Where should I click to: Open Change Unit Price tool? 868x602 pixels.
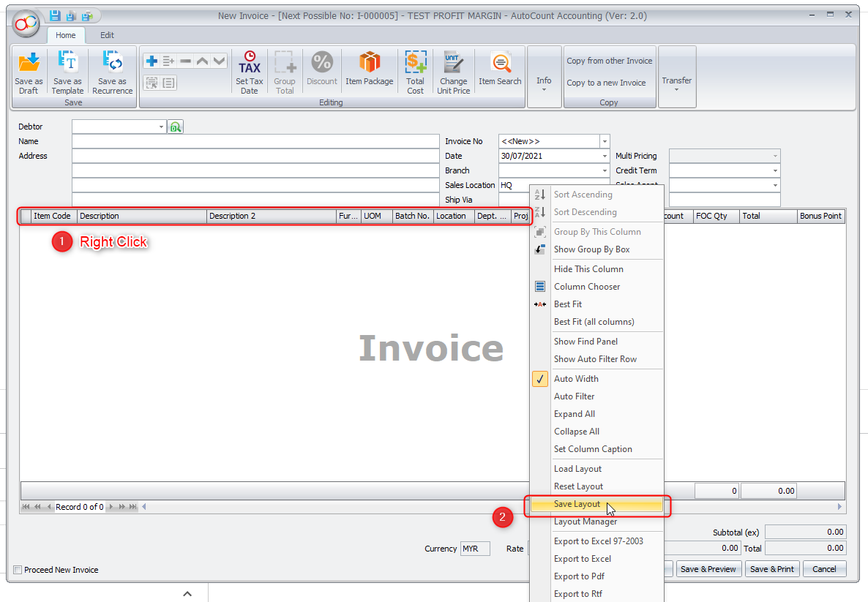pos(453,72)
